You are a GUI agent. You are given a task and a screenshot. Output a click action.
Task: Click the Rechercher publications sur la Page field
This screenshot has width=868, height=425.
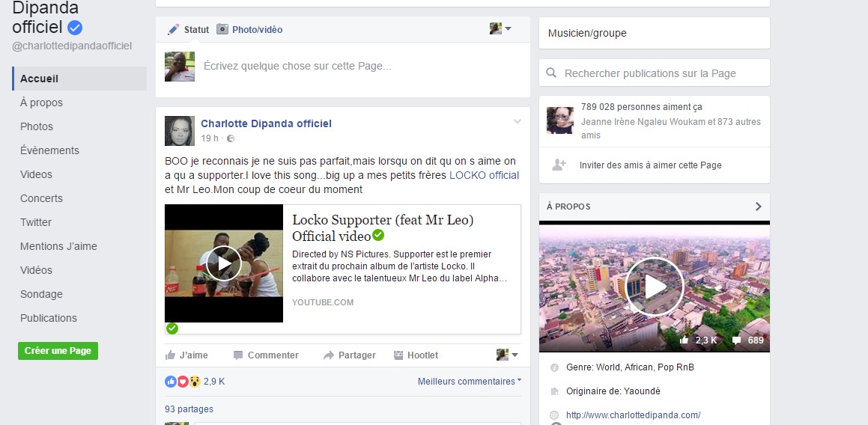(655, 73)
